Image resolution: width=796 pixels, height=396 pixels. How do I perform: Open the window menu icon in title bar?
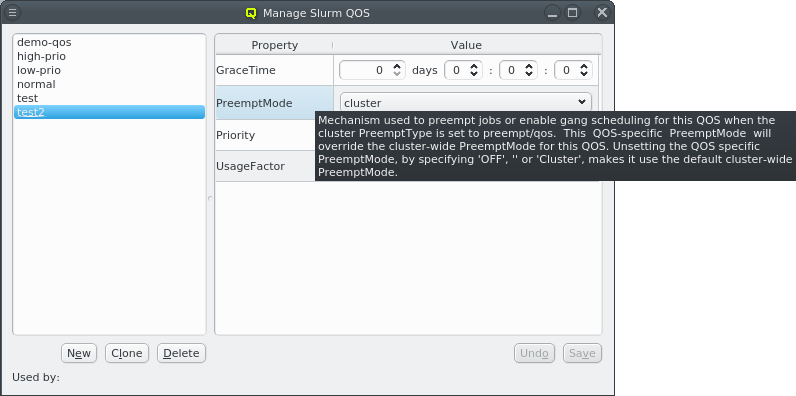click(13, 13)
